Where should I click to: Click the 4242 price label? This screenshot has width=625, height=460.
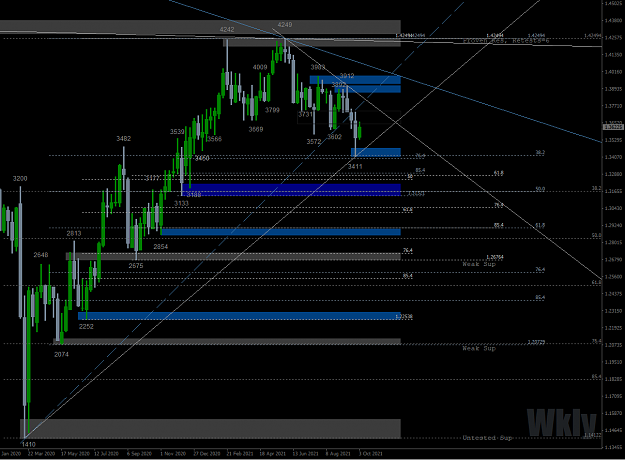(x=227, y=29)
